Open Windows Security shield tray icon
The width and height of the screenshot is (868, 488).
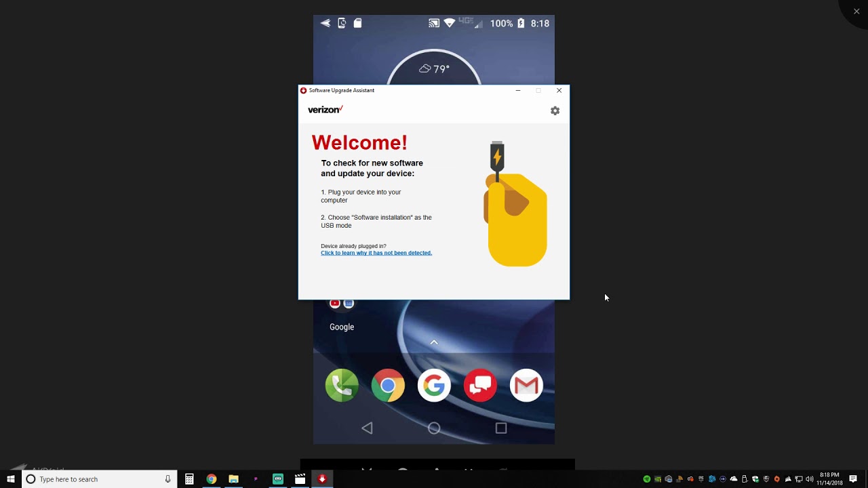pos(755,479)
